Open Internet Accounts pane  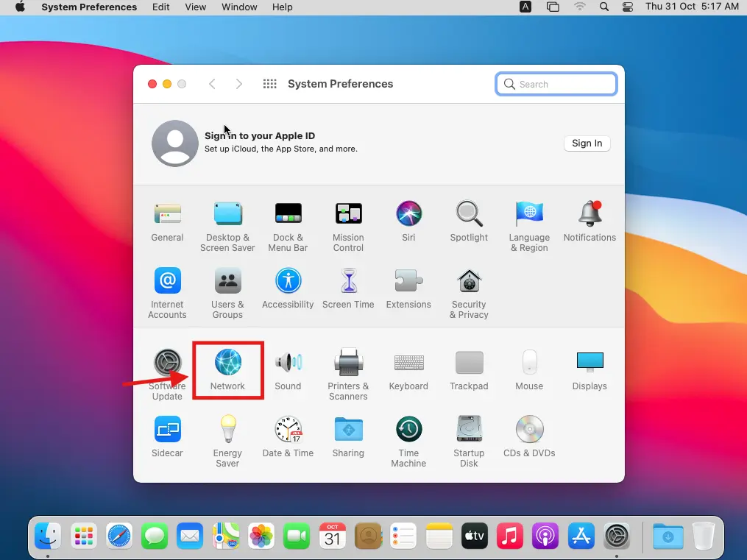[167, 294]
